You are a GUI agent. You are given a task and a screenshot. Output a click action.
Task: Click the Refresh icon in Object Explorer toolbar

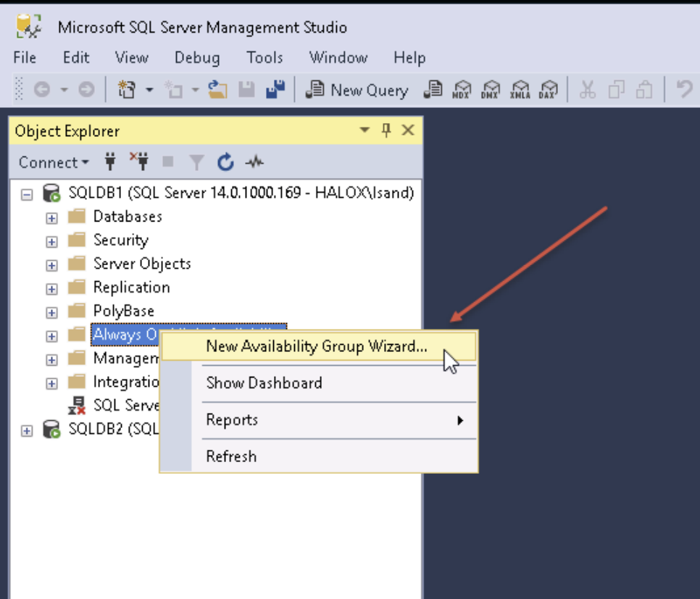[225, 162]
